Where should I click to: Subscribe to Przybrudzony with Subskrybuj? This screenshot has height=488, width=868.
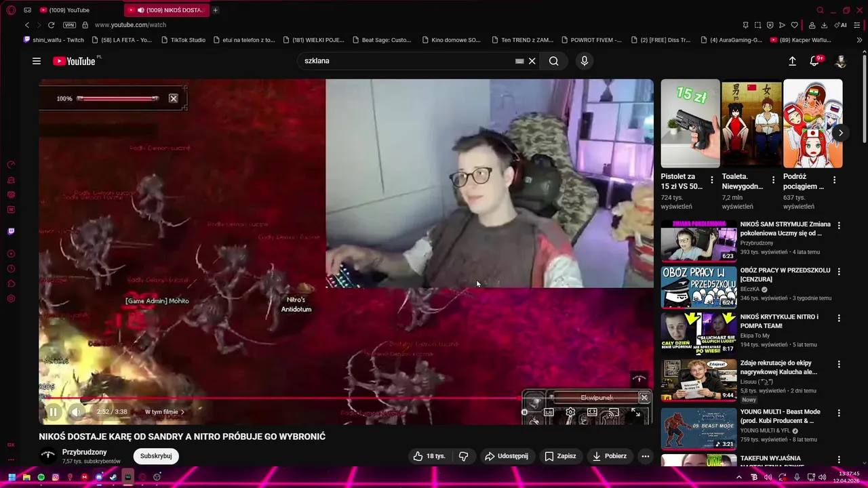(x=156, y=456)
